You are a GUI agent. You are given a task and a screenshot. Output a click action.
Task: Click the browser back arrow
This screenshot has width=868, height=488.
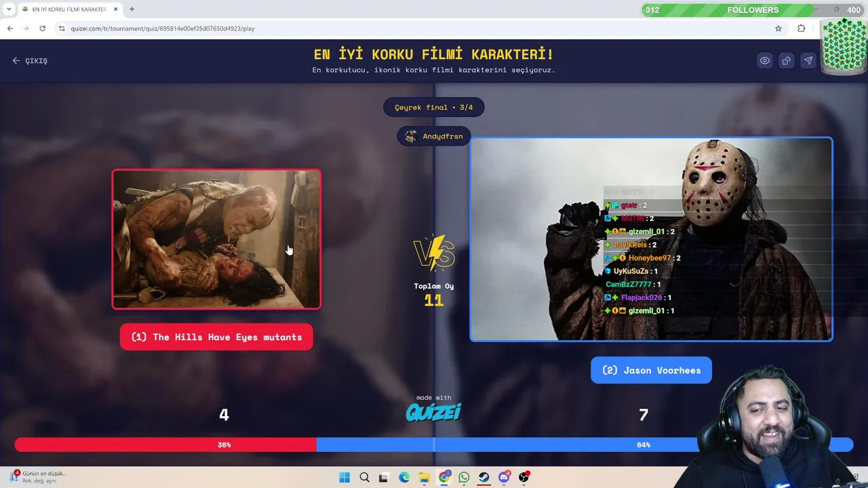(9, 28)
